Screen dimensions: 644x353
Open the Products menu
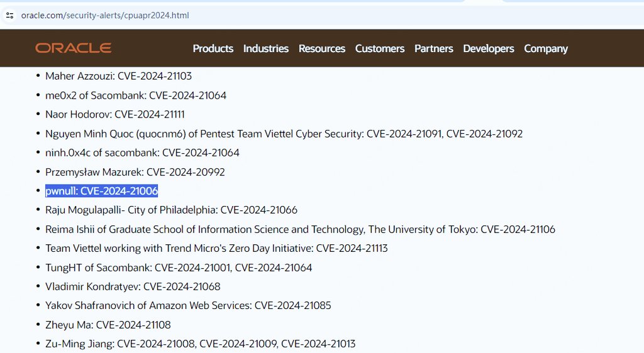[213, 48]
